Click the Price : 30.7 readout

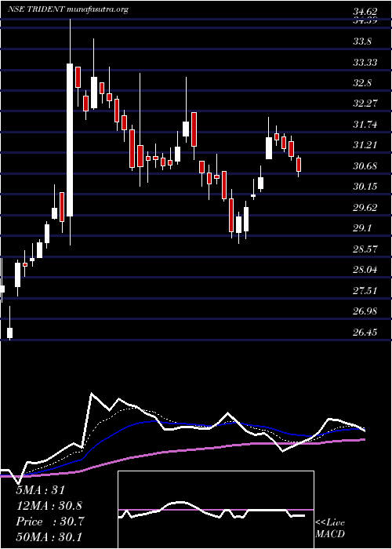[x=49, y=522]
